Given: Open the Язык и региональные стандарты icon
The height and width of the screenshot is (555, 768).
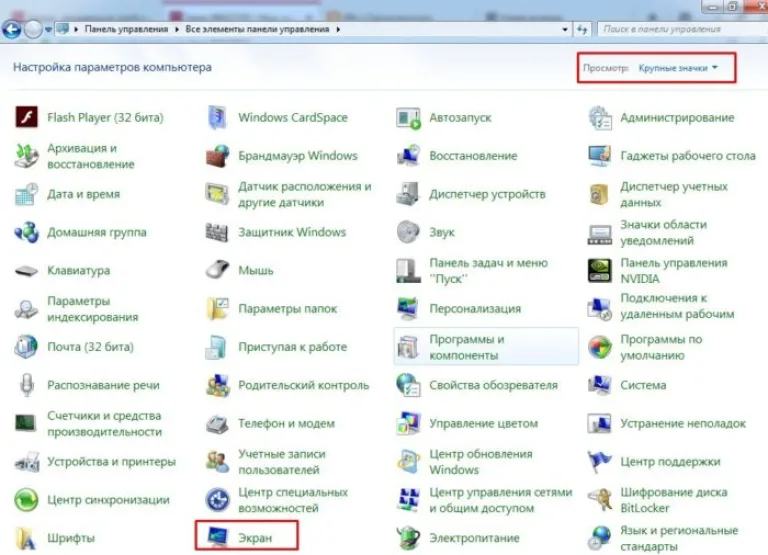Looking at the screenshot, I should (x=600, y=538).
